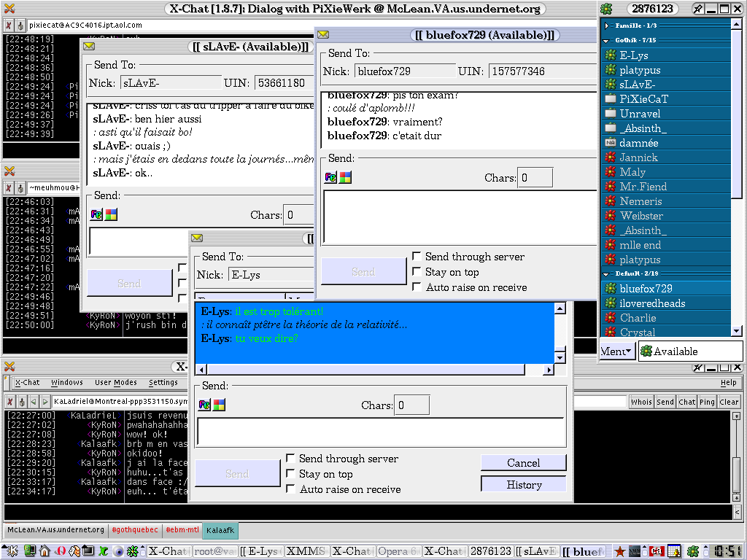The image size is (747, 560).
Task: Check Auto raise on receive for bluefox729
Action: (417, 287)
